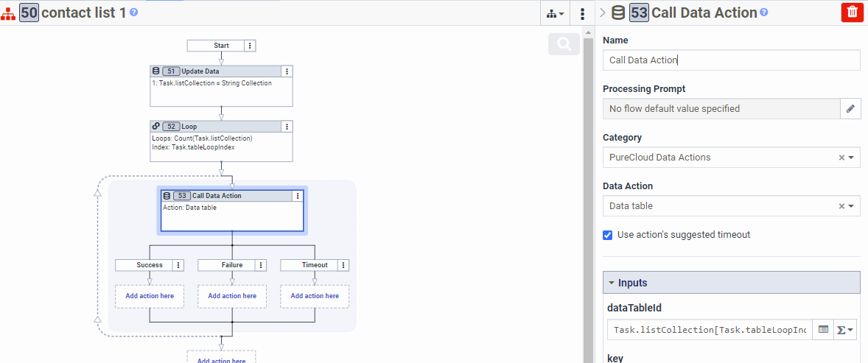Click the help icon next to contact list 1
This screenshot has height=363, width=868.
[134, 13]
